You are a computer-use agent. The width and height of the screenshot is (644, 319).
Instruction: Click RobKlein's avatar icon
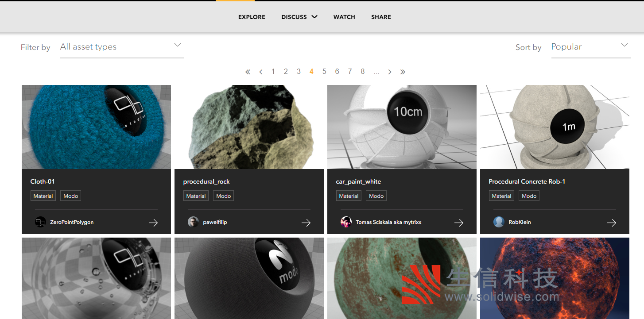[499, 222]
